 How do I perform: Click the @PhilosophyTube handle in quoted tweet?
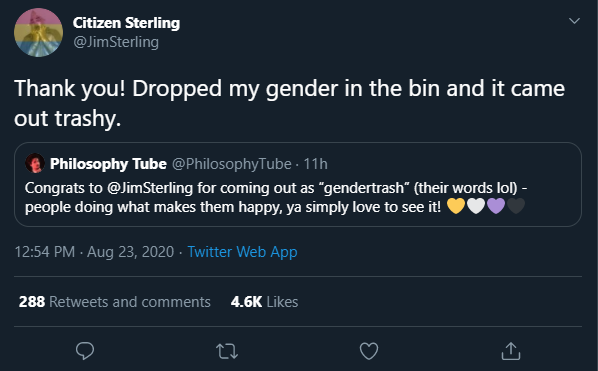click(x=231, y=164)
